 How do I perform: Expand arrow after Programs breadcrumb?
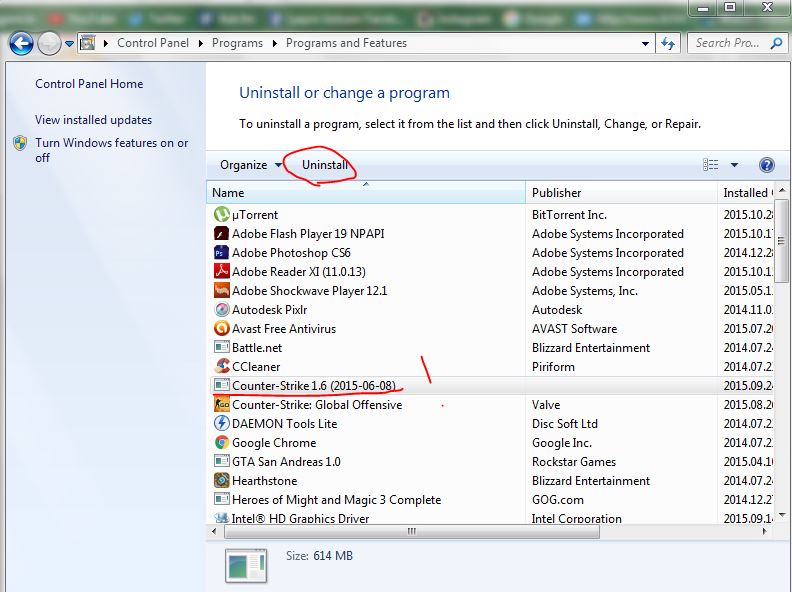(x=274, y=43)
